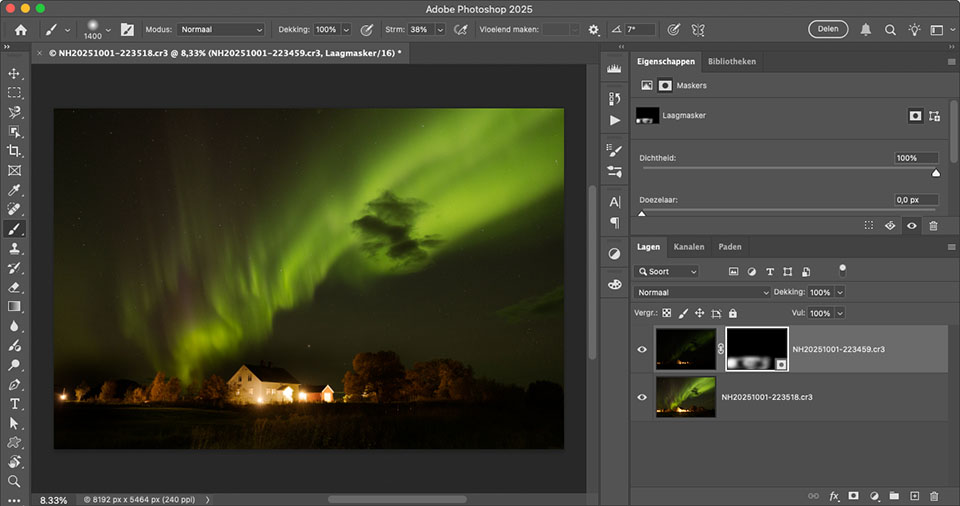This screenshot has width=960, height=506.
Task: Select the Clone Stamp tool
Action: 14,248
